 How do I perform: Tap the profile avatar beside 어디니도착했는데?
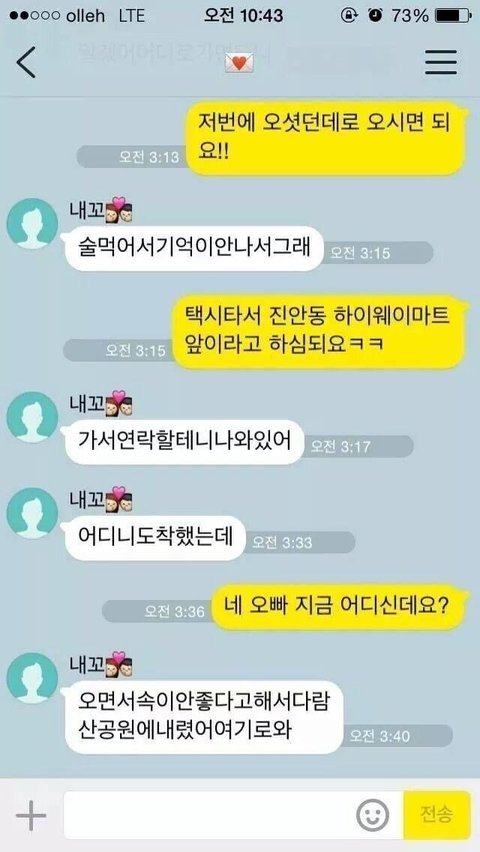32,513
